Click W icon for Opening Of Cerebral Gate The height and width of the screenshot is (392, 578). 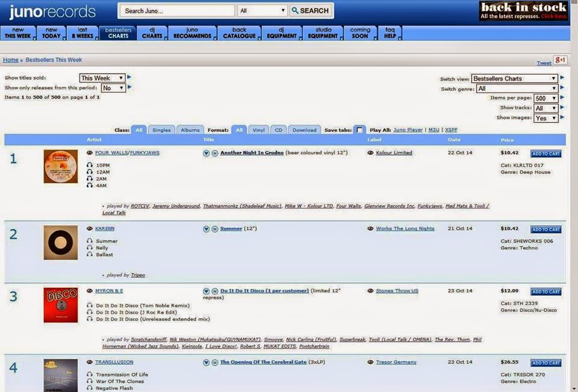tap(215, 362)
